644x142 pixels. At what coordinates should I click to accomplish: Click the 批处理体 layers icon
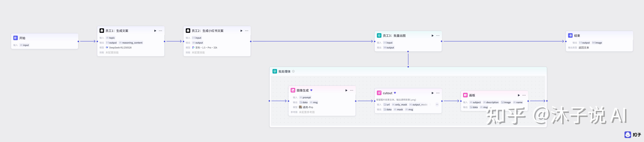[275, 71]
